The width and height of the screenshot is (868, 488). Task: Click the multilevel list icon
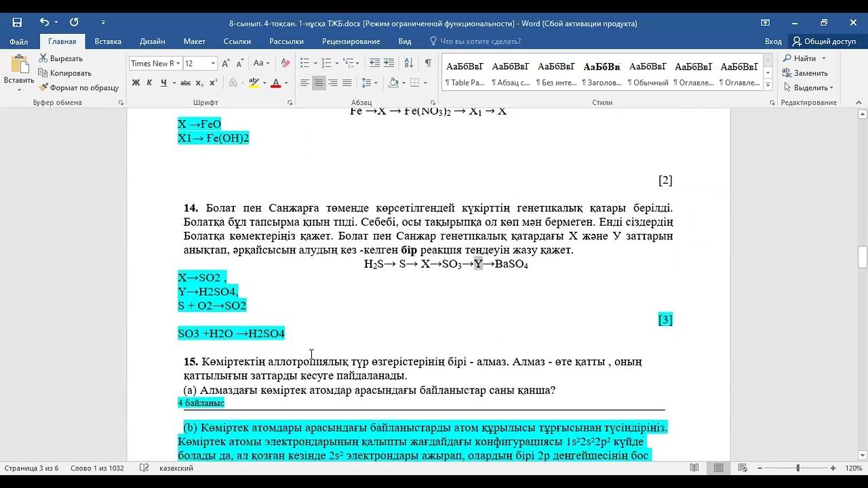tap(348, 63)
